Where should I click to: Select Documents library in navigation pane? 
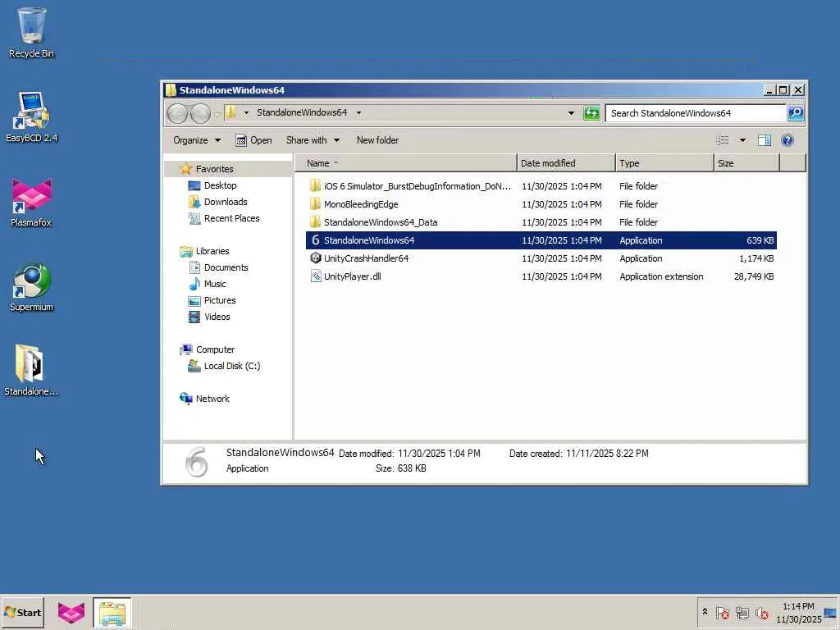(x=226, y=267)
